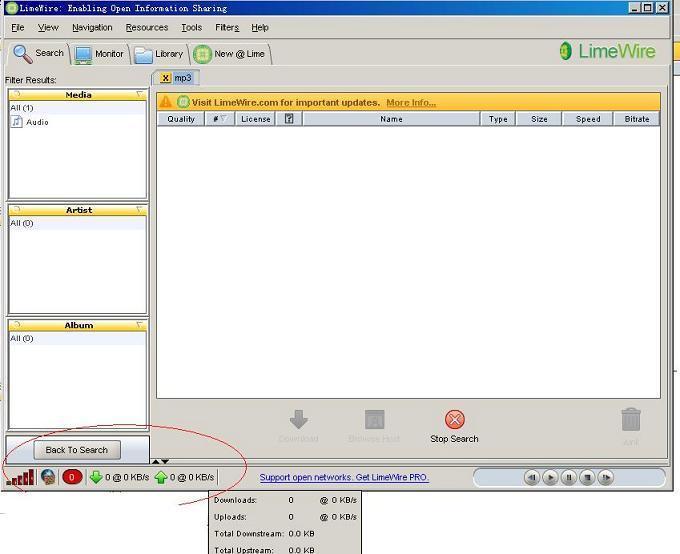Expand the Artist filter dropdown arrow
The height and width of the screenshot is (554, 680).
tap(140, 210)
